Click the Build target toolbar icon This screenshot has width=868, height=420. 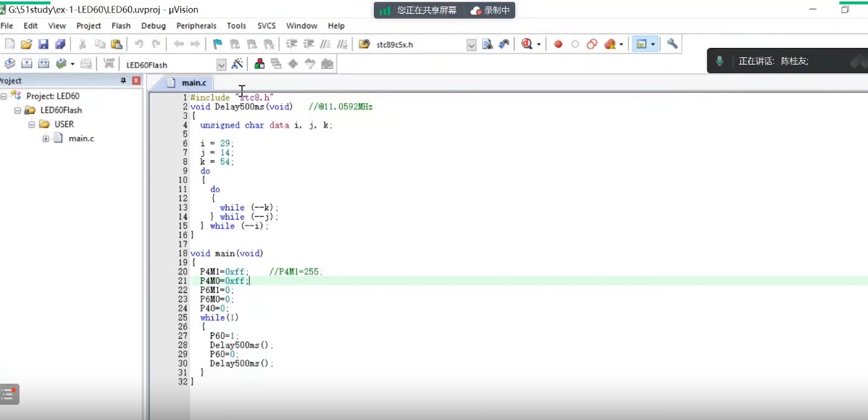tap(27, 64)
